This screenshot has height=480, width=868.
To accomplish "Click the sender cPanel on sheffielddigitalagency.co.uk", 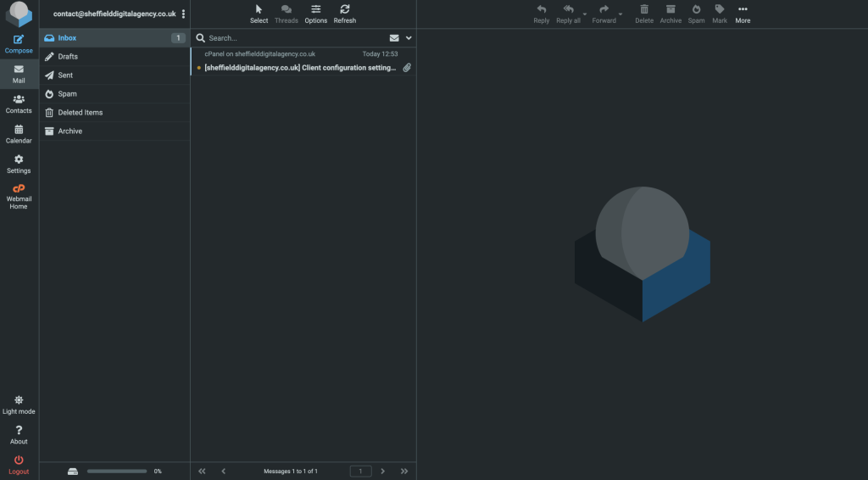I will [259, 53].
